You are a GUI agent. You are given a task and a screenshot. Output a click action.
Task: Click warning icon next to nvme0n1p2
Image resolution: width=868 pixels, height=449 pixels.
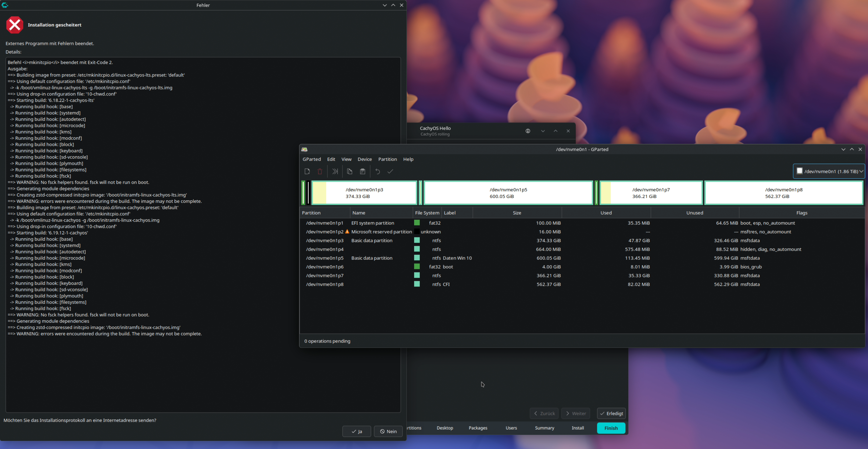[x=347, y=232]
